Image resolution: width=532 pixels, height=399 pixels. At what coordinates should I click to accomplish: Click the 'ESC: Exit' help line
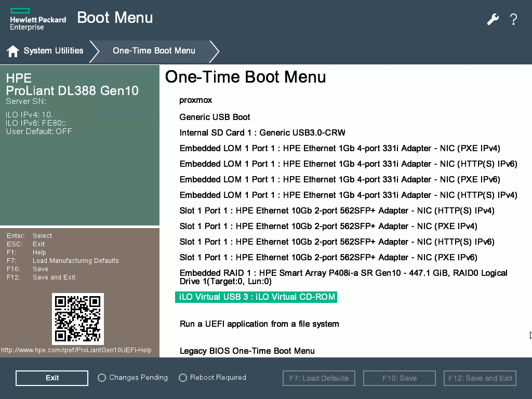click(x=26, y=244)
